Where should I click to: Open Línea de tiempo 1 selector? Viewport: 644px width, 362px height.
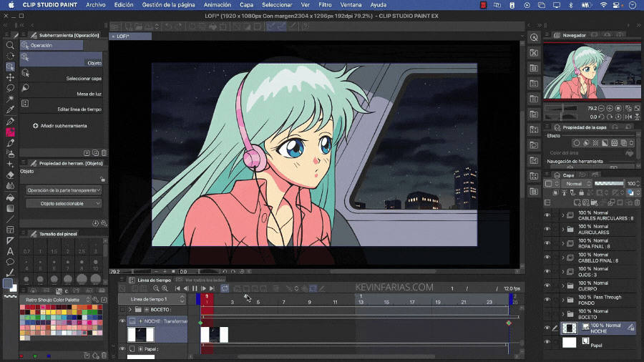(x=152, y=299)
